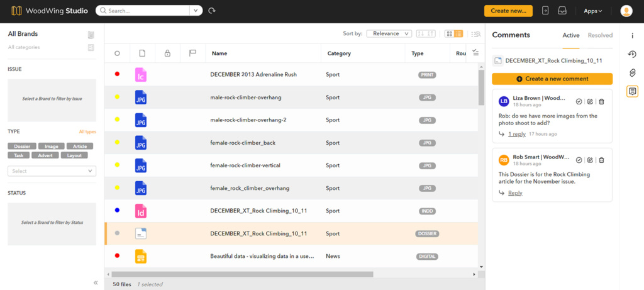Click the Create new... button
This screenshot has height=290, width=644.
point(508,11)
